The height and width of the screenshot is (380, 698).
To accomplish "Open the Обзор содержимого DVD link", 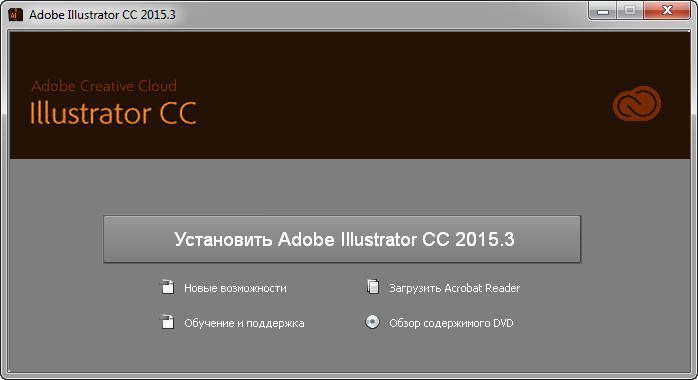I will point(451,323).
